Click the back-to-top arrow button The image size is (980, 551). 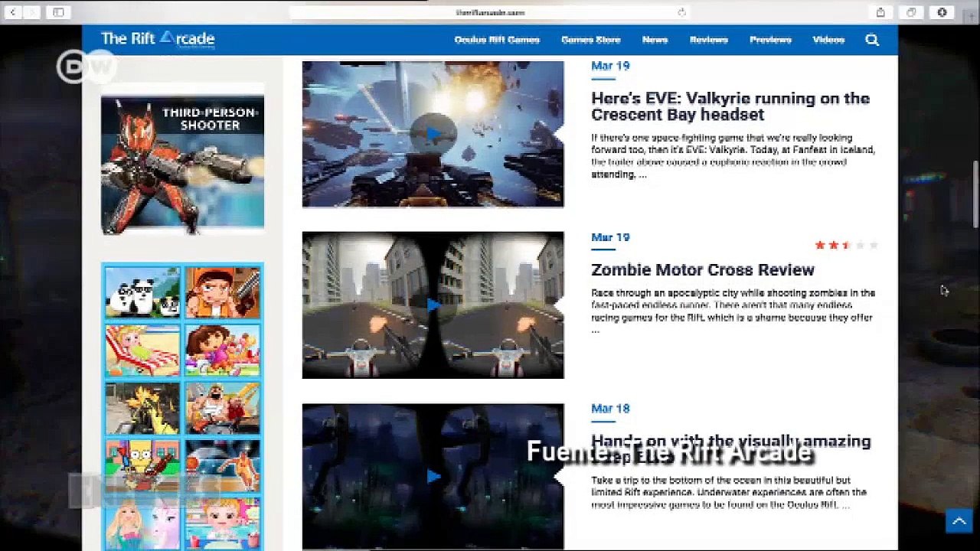point(959,521)
